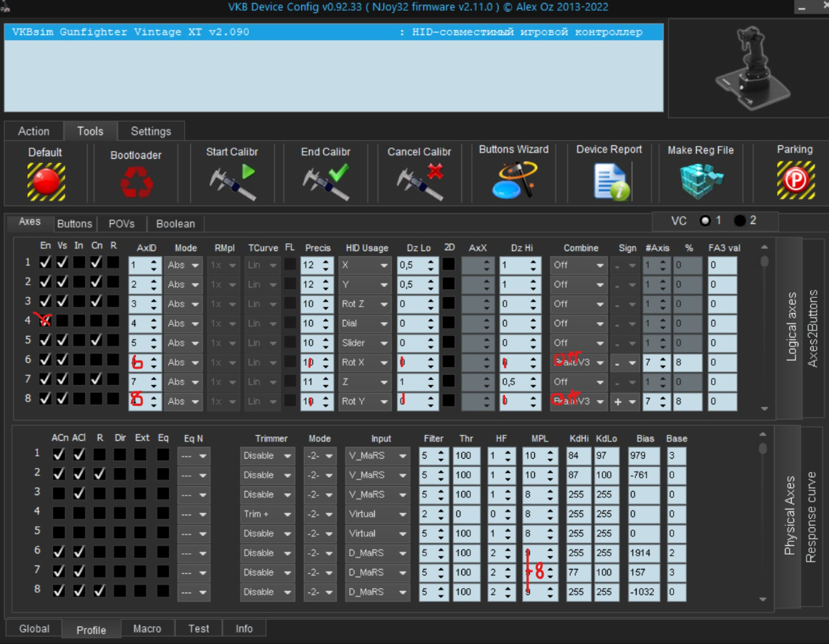Open the POVs sub-tab
The width and height of the screenshot is (829, 644).
(122, 224)
